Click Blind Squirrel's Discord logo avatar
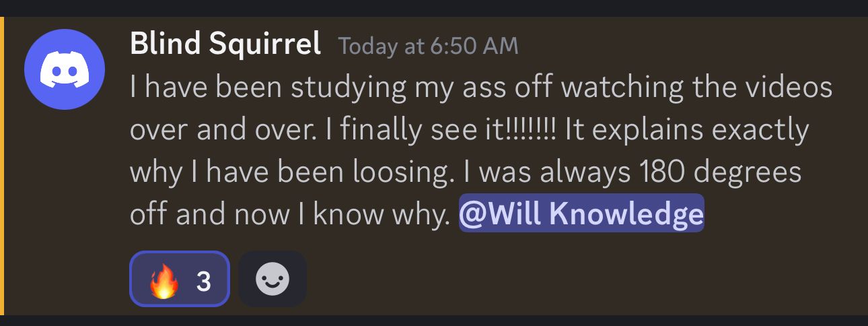 point(65,69)
